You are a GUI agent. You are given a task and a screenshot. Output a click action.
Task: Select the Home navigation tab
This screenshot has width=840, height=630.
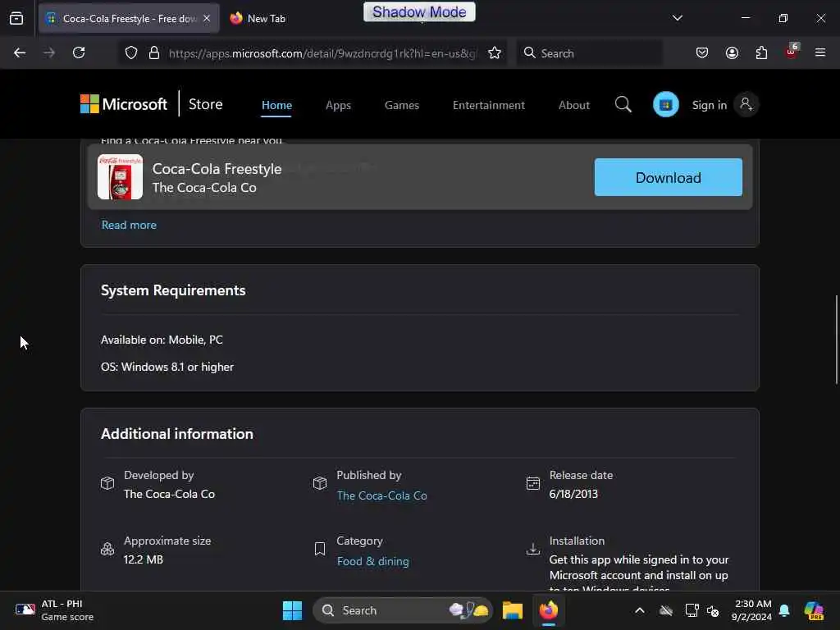[277, 105]
